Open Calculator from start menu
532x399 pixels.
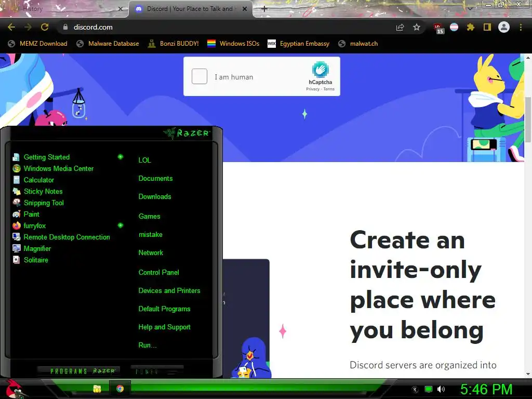34,180
